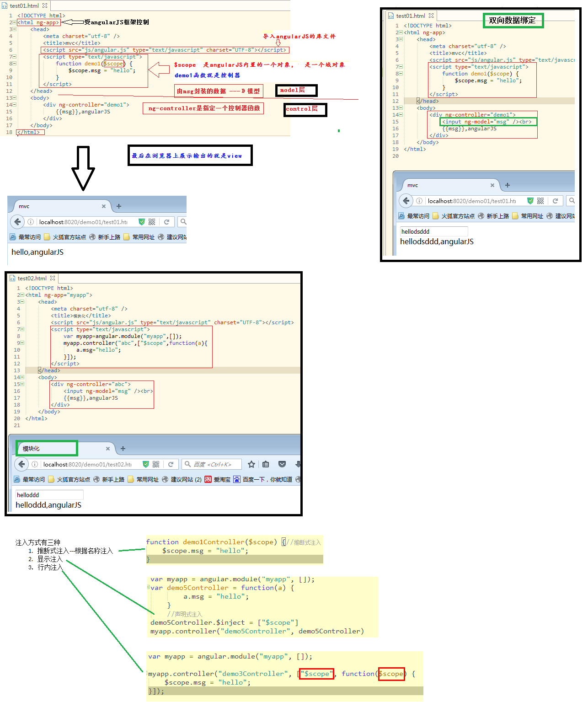
Task: Collapse <body> fold in test02.html editor
Action: 22,377
